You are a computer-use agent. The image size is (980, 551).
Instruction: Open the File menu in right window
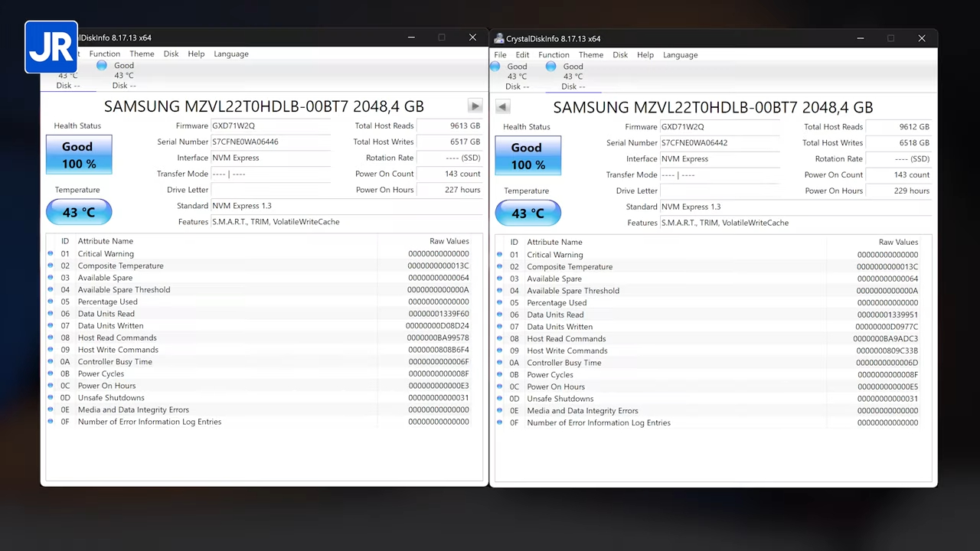[x=500, y=55]
